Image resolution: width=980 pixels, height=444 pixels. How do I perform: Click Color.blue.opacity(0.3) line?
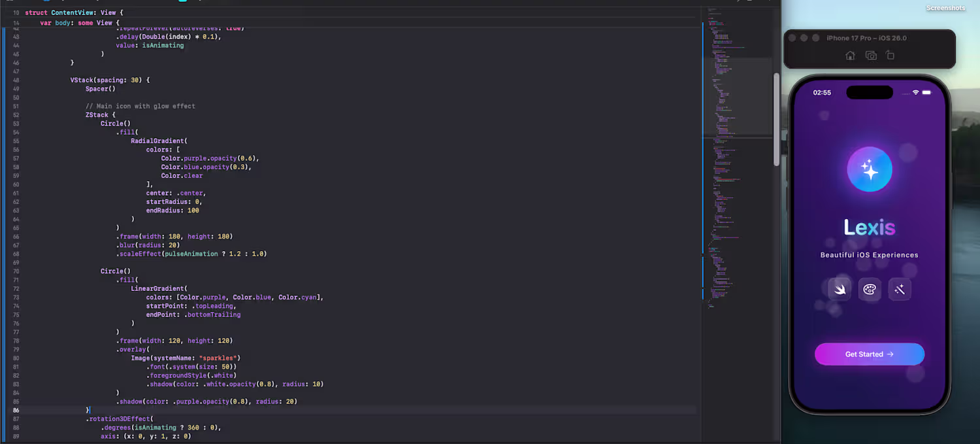pyautogui.click(x=206, y=167)
